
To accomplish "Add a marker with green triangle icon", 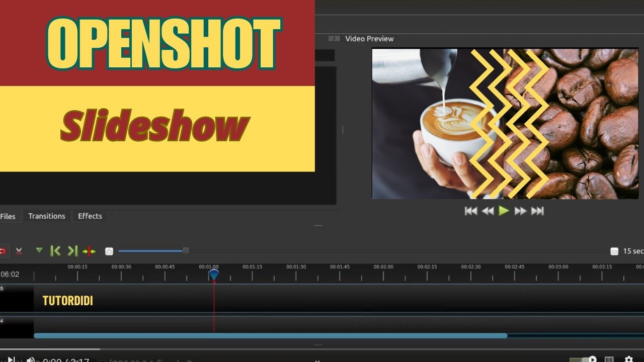I will [39, 250].
